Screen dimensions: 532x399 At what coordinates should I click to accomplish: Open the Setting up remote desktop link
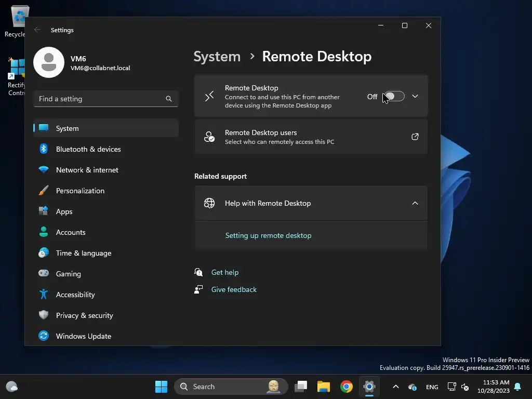click(x=268, y=235)
